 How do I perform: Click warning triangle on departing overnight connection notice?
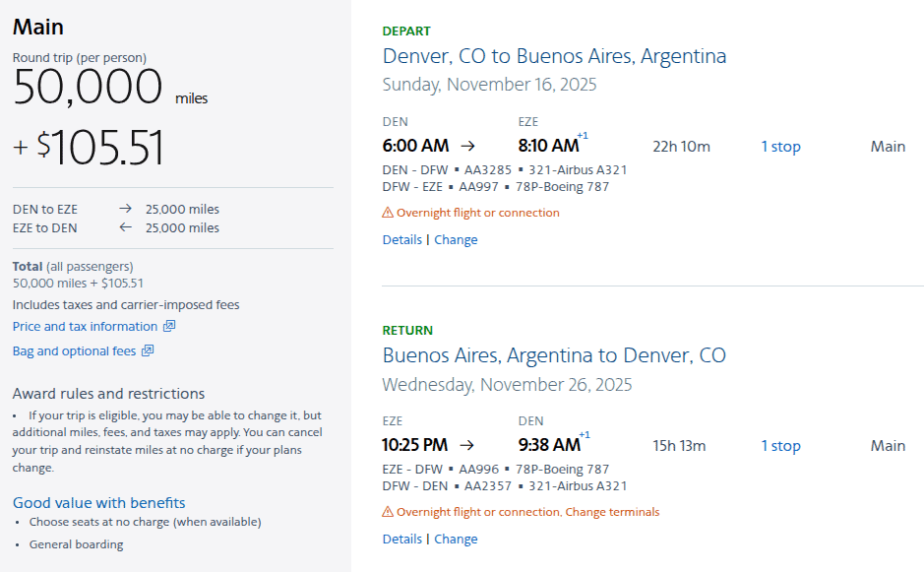pos(390,213)
